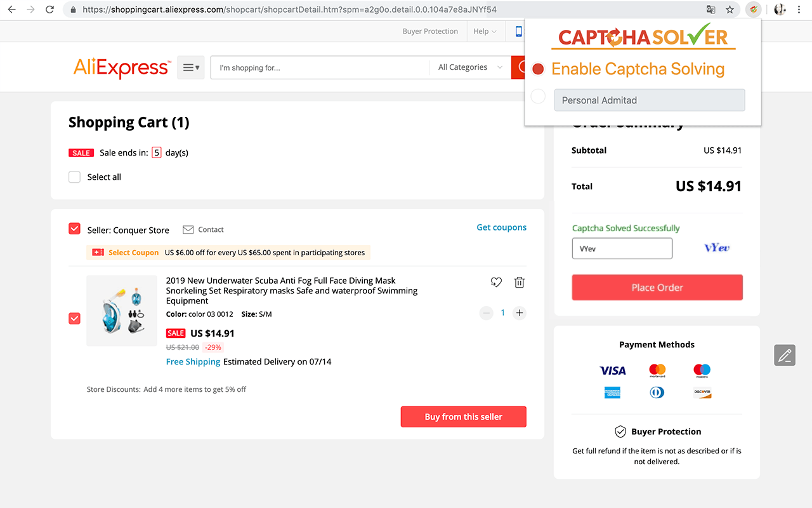
Task: Click the coupon flag icon
Action: (x=98, y=252)
